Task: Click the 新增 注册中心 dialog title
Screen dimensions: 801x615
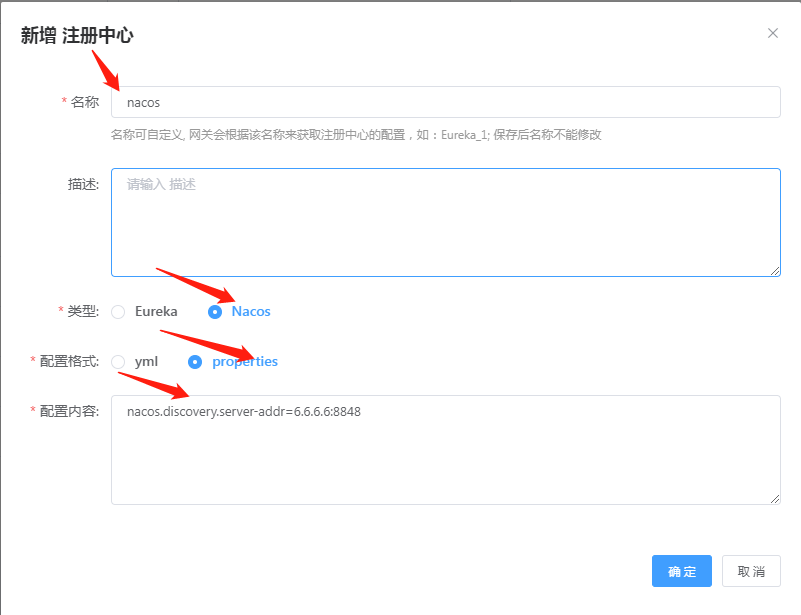Action: (x=77, y=36)
